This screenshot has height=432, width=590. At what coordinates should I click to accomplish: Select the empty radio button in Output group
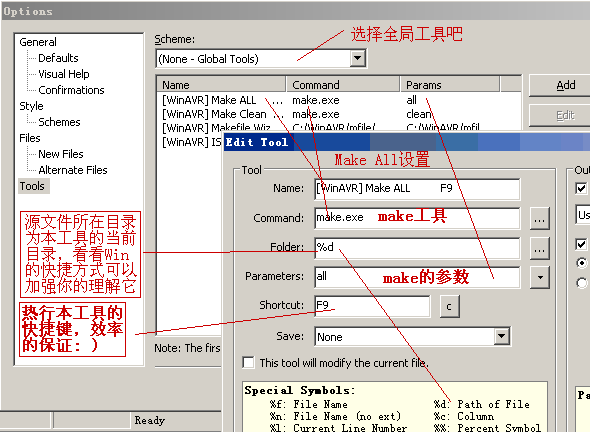tap(582, 283)
